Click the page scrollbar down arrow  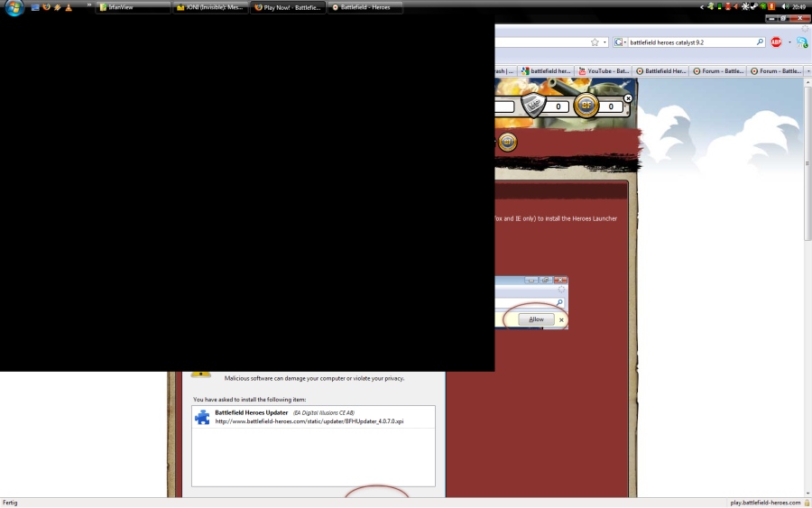pyautogui.click(x=807, y=493)
